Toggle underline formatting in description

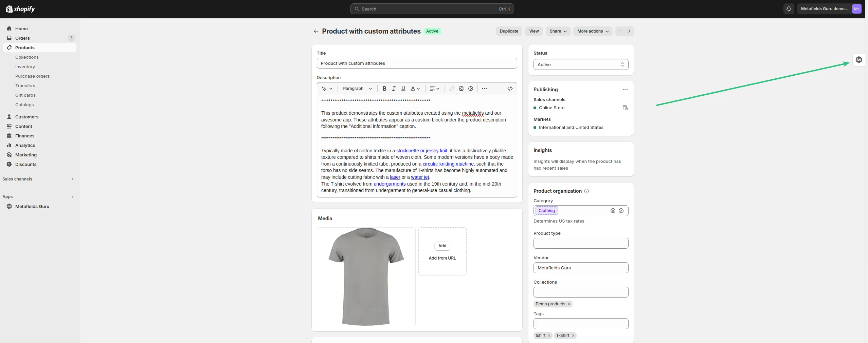403,89
